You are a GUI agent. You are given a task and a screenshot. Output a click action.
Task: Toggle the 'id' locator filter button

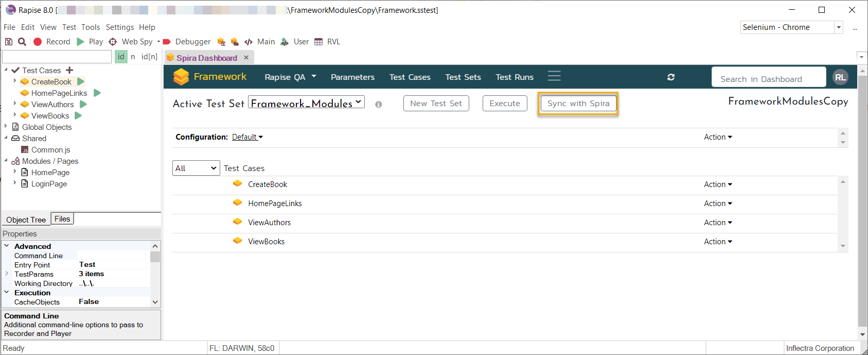pos(121,57)
